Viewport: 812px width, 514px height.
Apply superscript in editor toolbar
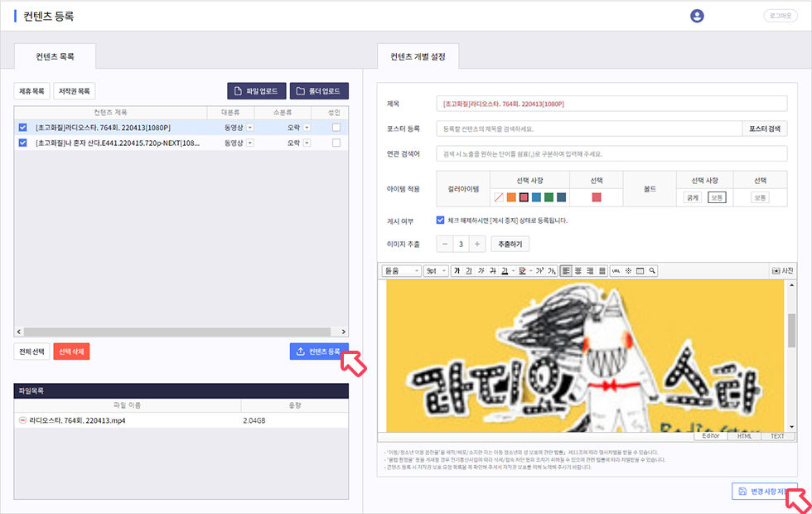pos(539,271)
